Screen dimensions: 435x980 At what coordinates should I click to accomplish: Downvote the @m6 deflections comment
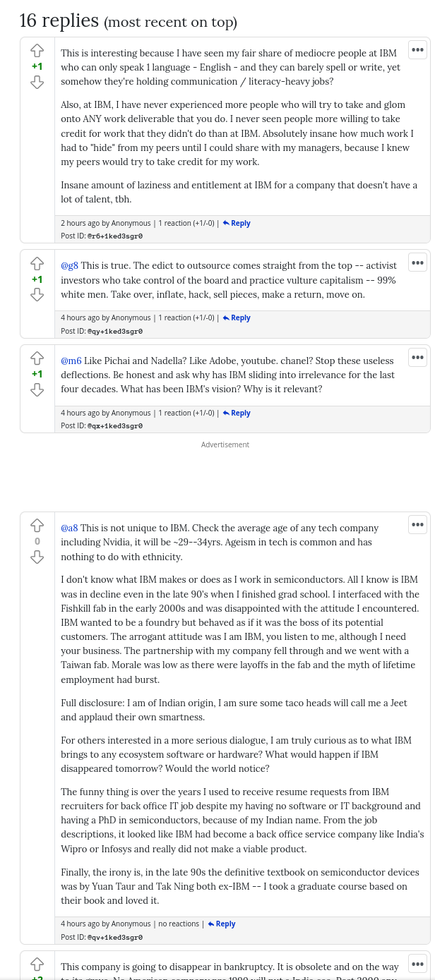[37, 390]
